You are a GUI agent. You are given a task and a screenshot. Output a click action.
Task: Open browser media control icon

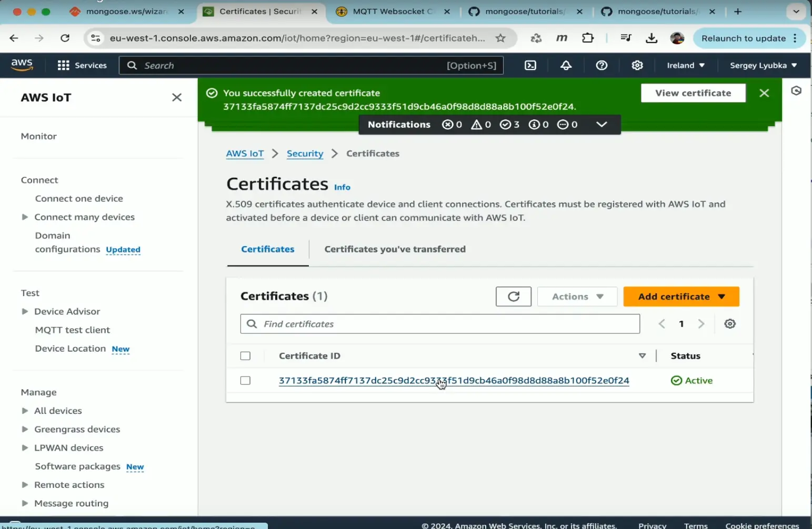point(626,38)
